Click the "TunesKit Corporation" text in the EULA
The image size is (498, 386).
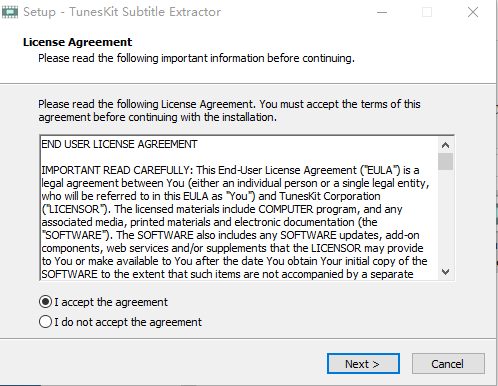(x=330, y=196)
